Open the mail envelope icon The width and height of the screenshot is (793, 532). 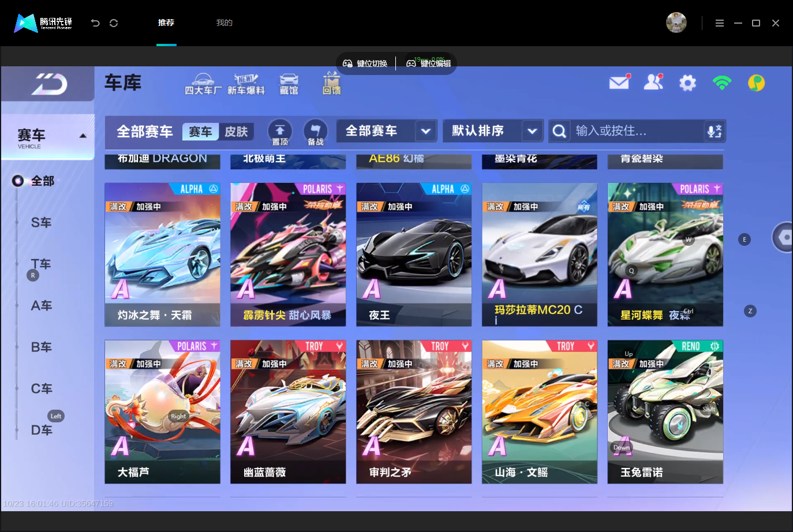[619, 82]
